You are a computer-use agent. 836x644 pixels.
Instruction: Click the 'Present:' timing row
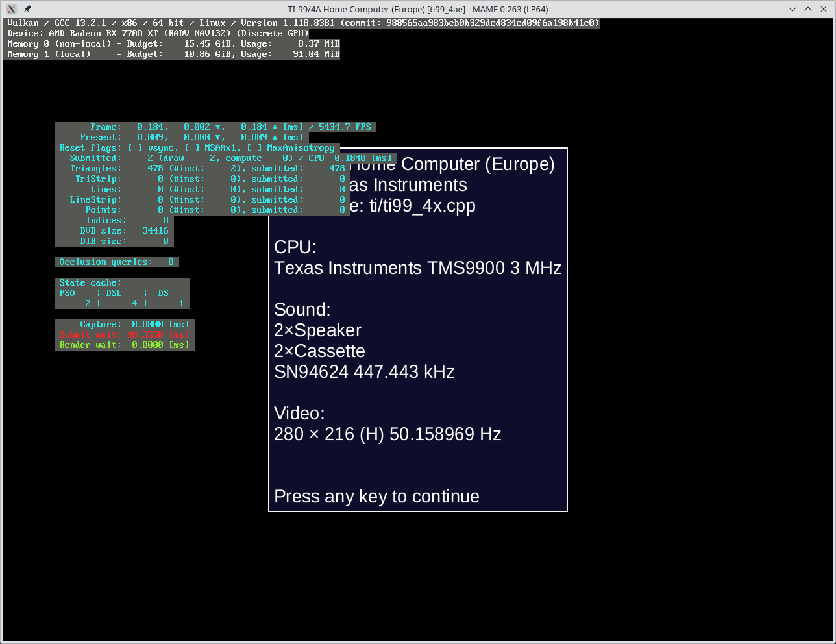click(x=182, y=138)
